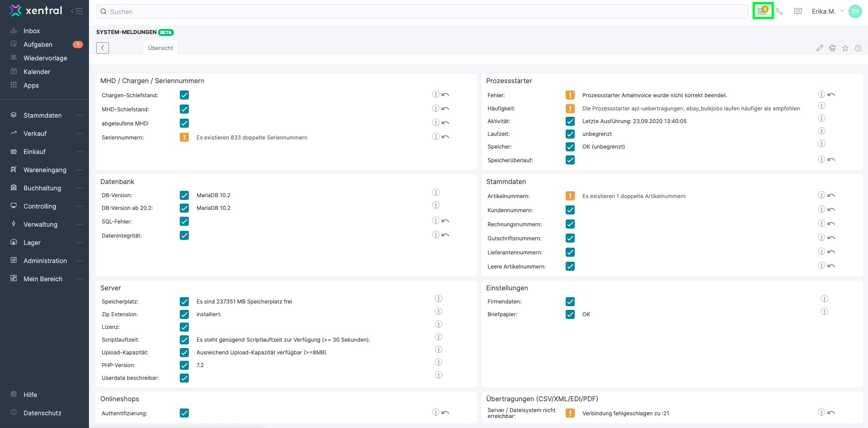The height and width of the screenshot is (428, 868).
Task: Toggle the Chargen-Schiefstand checkbox
Action: 184,95
